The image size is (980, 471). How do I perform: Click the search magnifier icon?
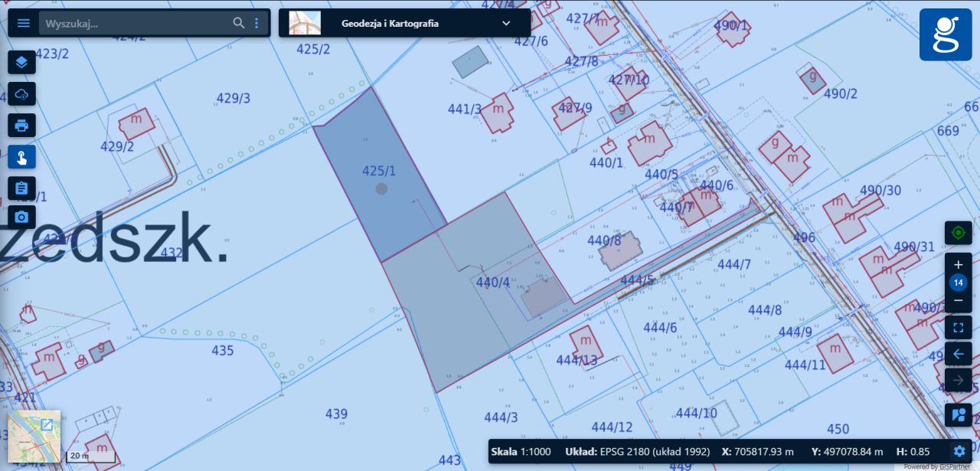coord(239,23)
